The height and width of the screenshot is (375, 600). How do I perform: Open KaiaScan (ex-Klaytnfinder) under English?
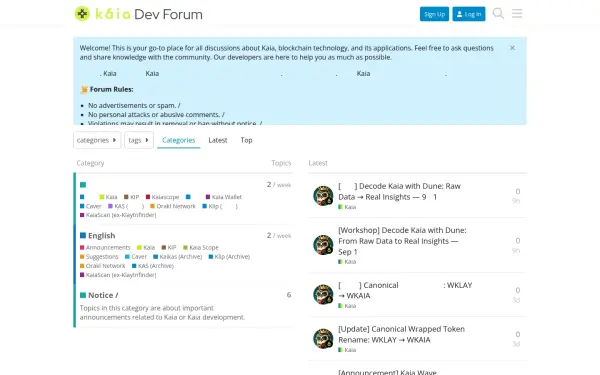(118, 275)
